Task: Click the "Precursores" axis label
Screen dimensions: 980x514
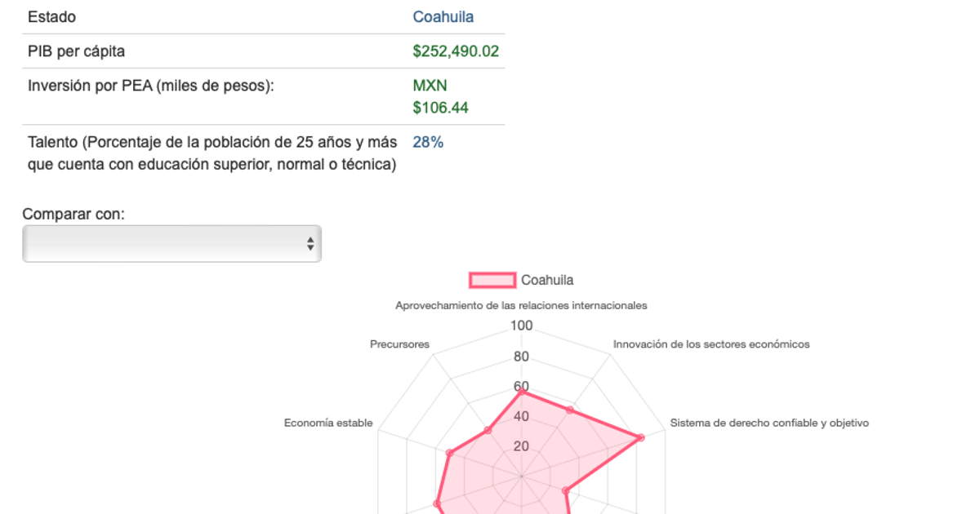Action: 399,344
